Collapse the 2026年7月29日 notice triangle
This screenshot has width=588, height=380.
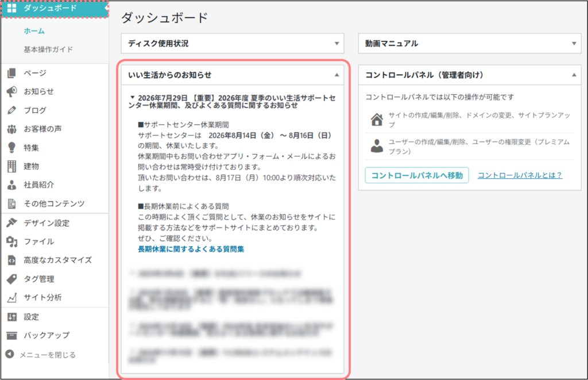pyautogui.click(x=133, y=97)
